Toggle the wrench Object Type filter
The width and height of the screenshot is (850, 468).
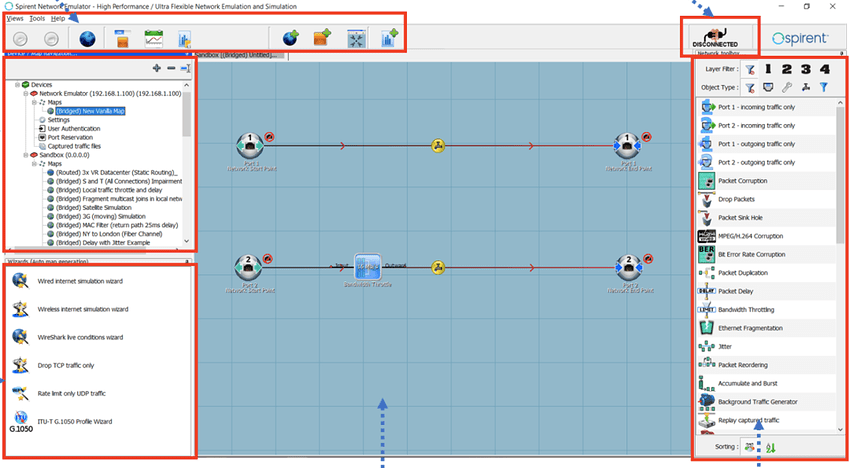787,87
